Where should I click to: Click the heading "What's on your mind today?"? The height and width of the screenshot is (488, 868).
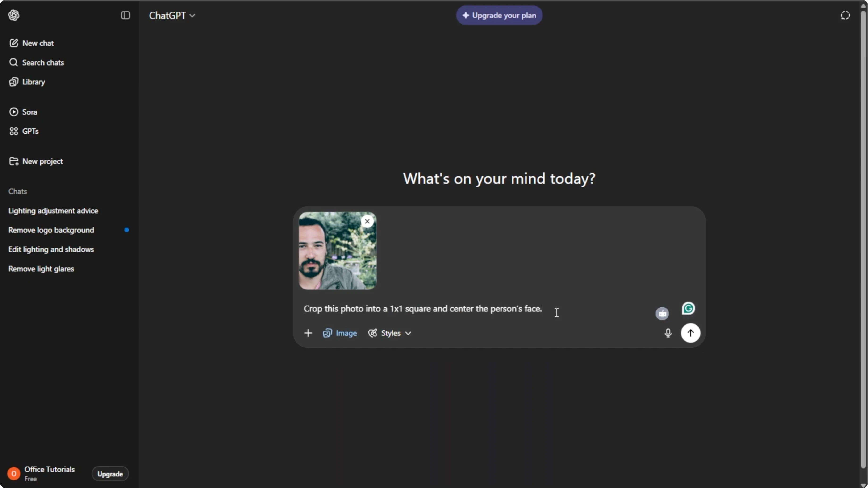(x=499, y=179)
